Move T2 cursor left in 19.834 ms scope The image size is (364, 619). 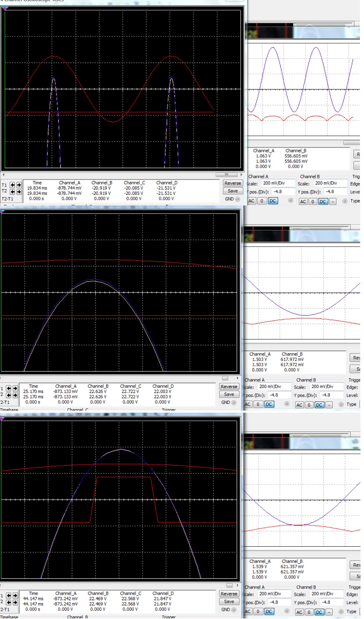coord(12,192)
